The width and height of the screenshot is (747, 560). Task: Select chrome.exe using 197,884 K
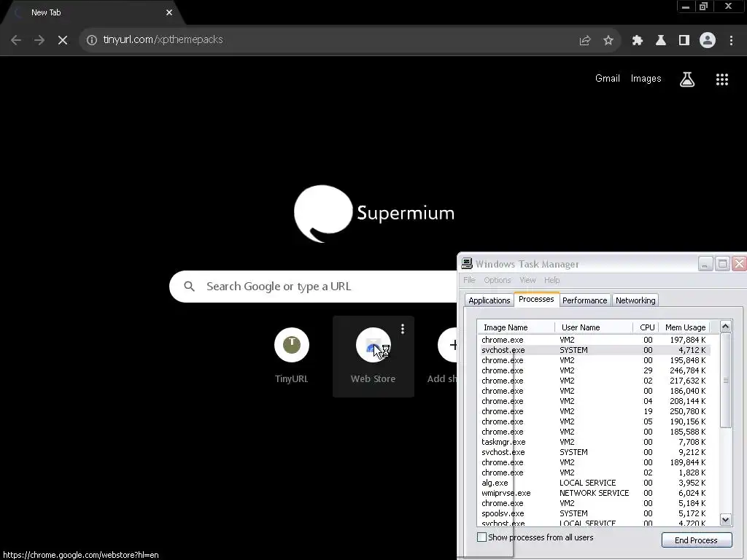[x=594, y=340]
